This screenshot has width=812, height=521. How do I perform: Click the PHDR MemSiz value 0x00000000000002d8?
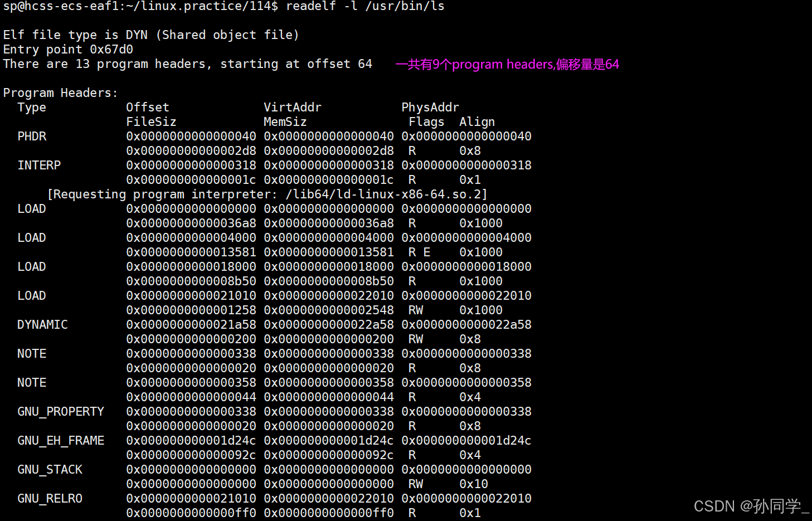329,151
